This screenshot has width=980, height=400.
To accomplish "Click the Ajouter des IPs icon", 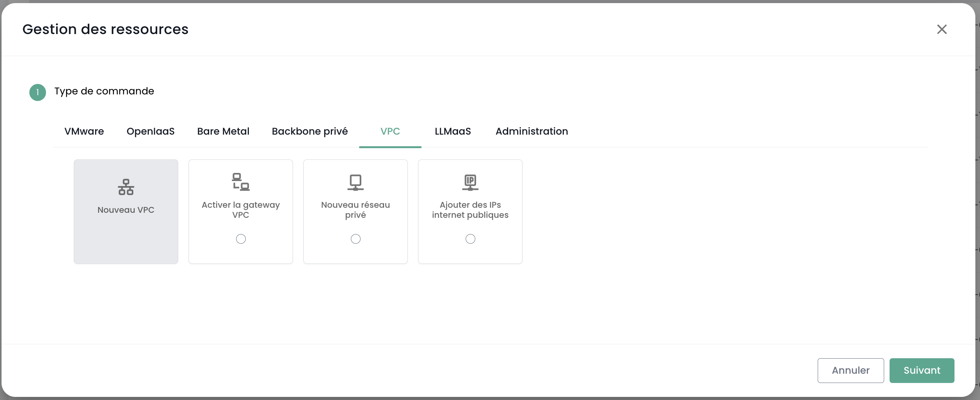I will [x=470, y=182].
